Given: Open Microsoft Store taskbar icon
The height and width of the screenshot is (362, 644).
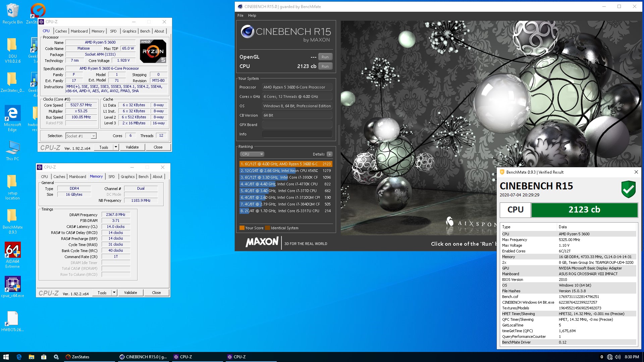Looking at the screenshot, I should tap(44, 357).
